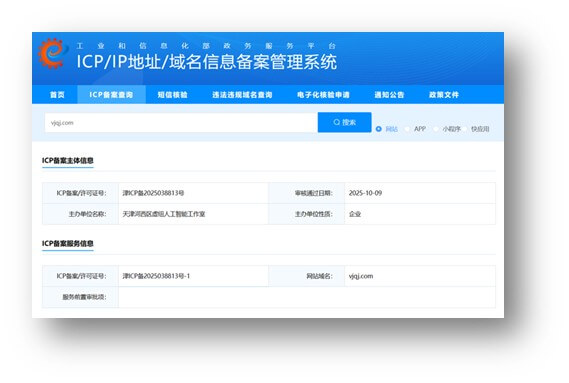Click website domain value vjqj.com in table
The height and width of the screenshot is (383, 569).
pyautogui.click(x=361, y=276)
